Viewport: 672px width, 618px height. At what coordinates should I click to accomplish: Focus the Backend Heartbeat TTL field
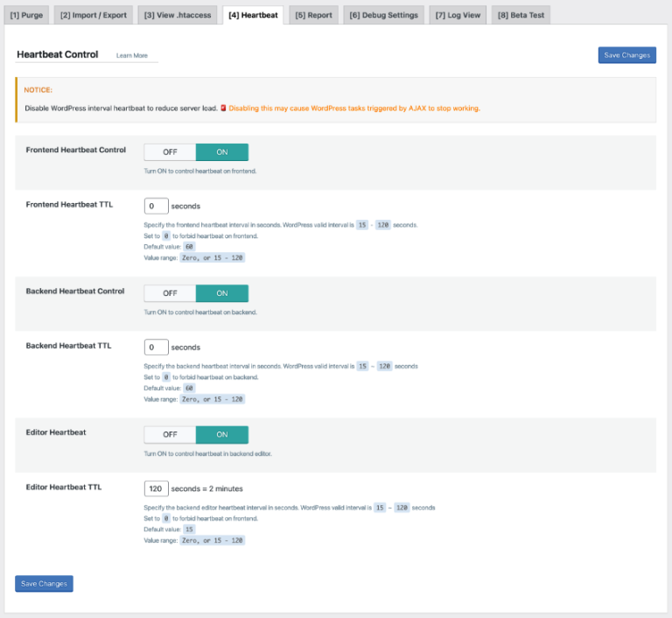(x=157, y=348)
